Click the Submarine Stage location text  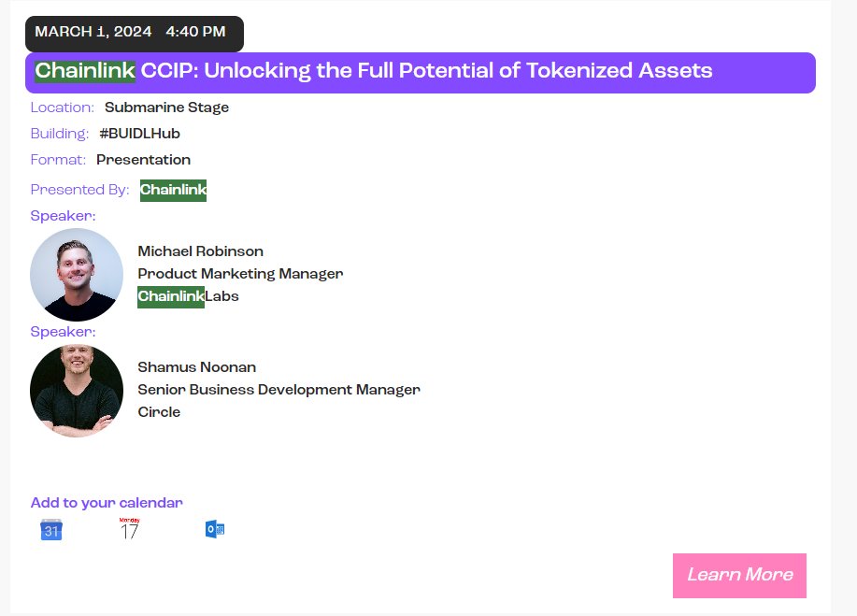pyautogui.click(x=166, y=107)
